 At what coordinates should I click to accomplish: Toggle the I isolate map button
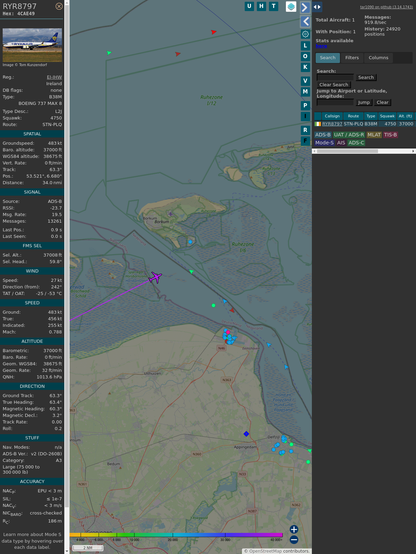point(305,116)
